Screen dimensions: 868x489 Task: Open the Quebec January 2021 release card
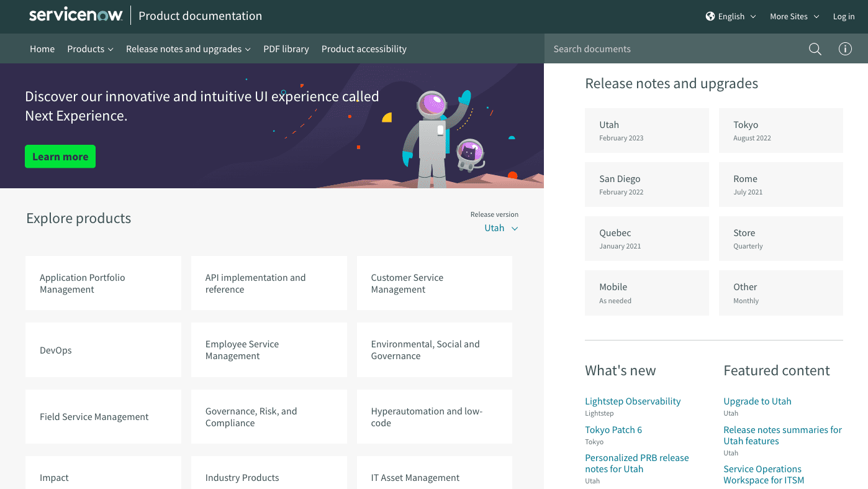coord(647,239)
